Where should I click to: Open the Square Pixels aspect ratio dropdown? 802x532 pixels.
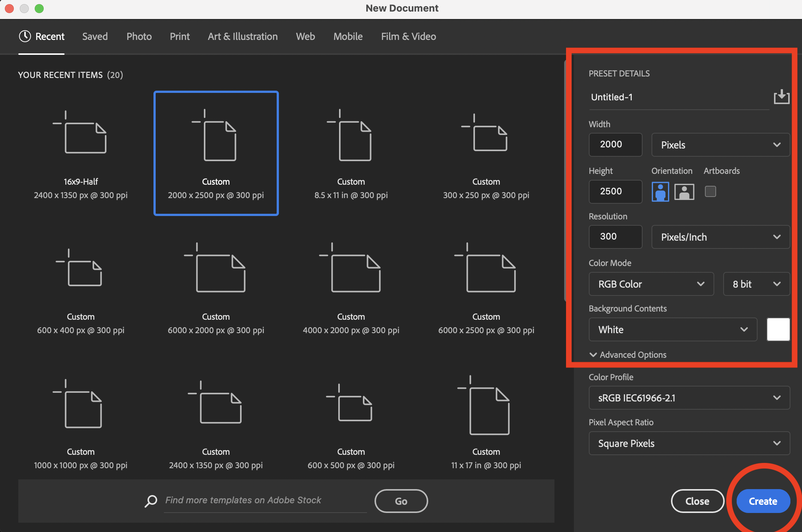click(689, 443)
